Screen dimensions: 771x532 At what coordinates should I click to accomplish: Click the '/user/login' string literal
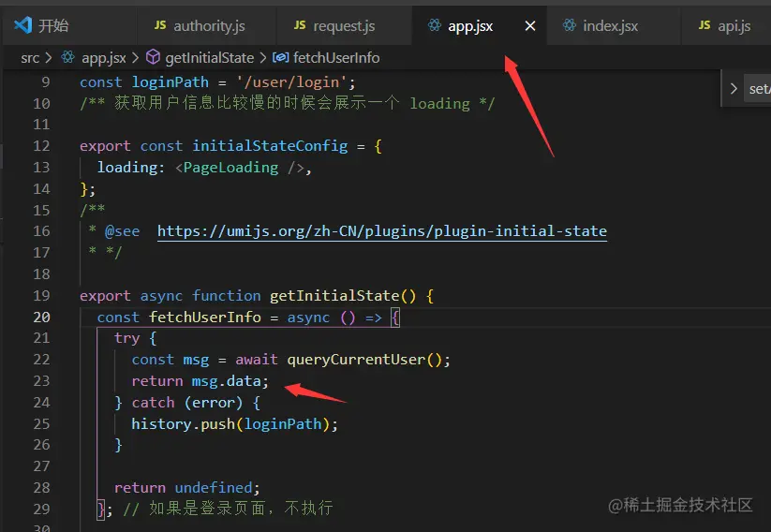coord(290,82)
